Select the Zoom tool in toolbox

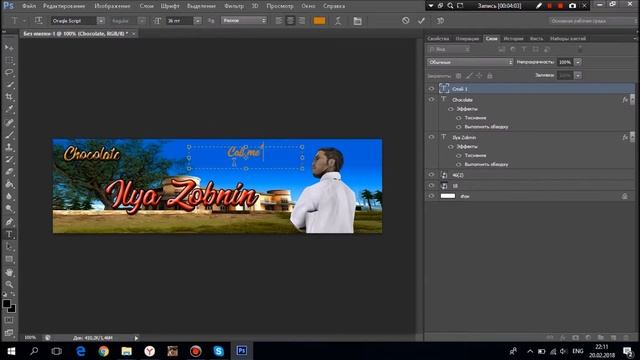9,284
